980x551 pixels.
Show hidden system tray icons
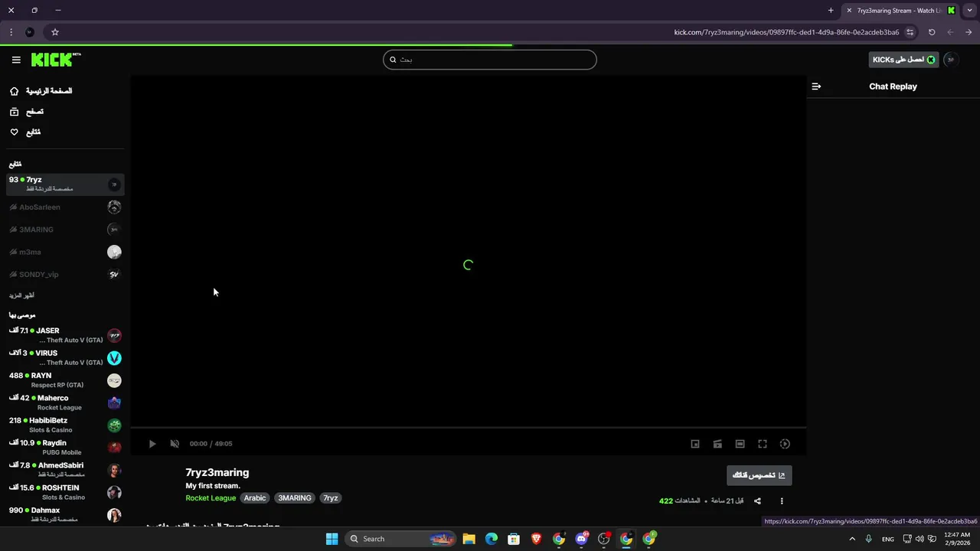[x=852, y=539]
